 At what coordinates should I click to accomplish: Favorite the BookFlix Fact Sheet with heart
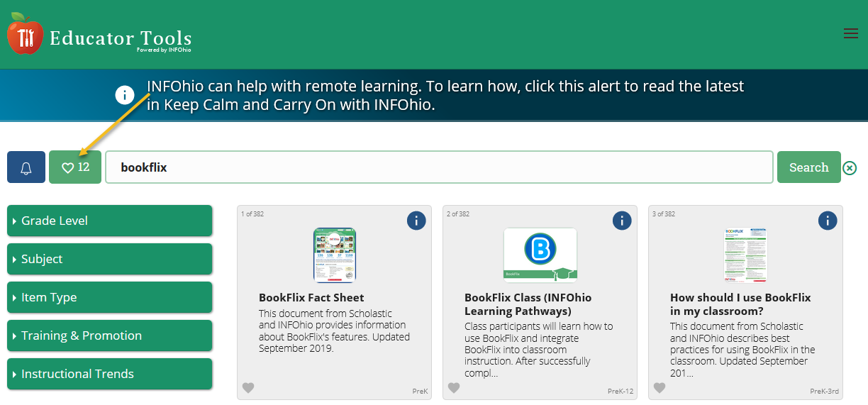248,388
